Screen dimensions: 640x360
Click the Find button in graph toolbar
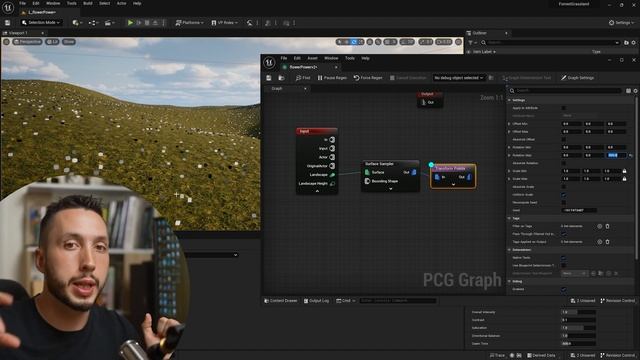pyautogui.click(x=303, y=78)
